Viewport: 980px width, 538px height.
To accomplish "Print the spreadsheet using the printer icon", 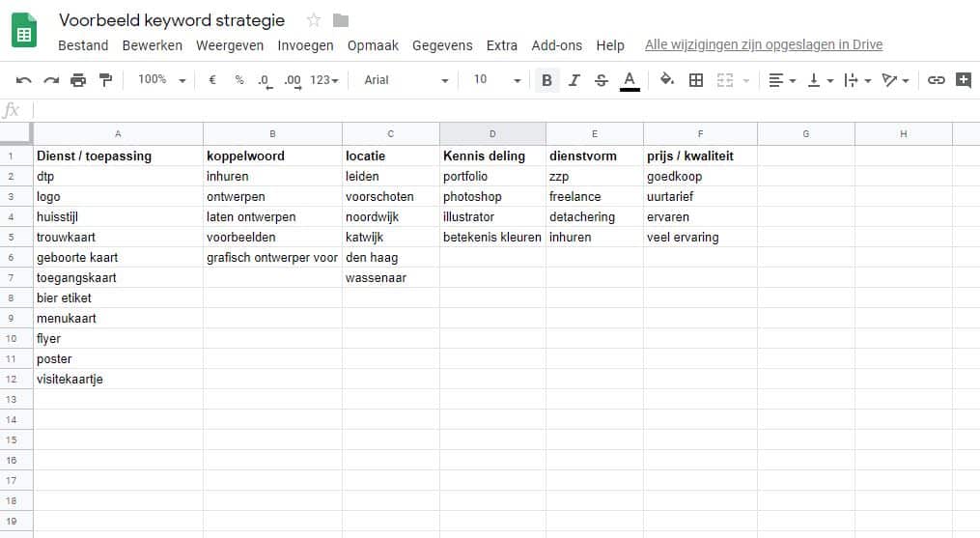I will (78, 80).
